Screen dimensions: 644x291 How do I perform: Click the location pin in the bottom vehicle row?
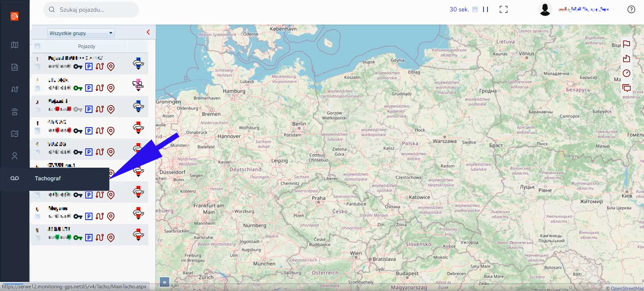pyautogui.click(x=111, y=237)
